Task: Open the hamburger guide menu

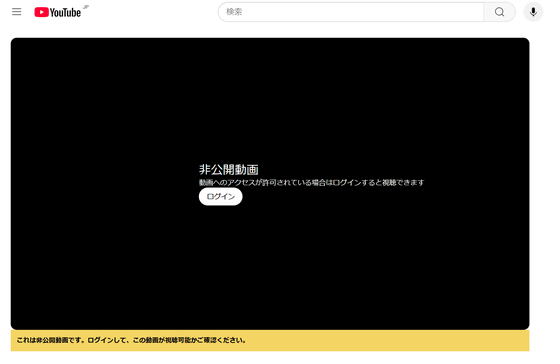Action: point(16,12)
